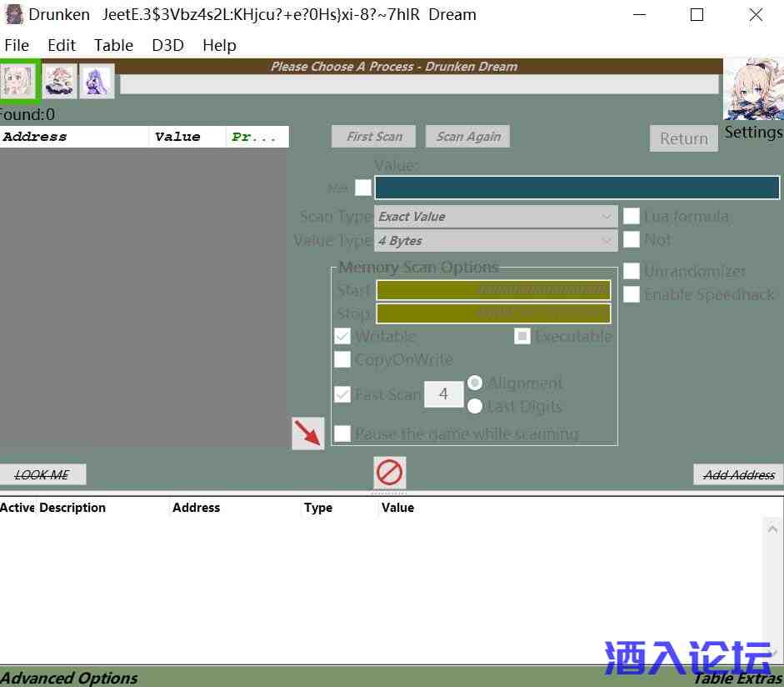Click the green-bordered open process icon
Viewport: 784px width, 687px height.
click(20, 81)
